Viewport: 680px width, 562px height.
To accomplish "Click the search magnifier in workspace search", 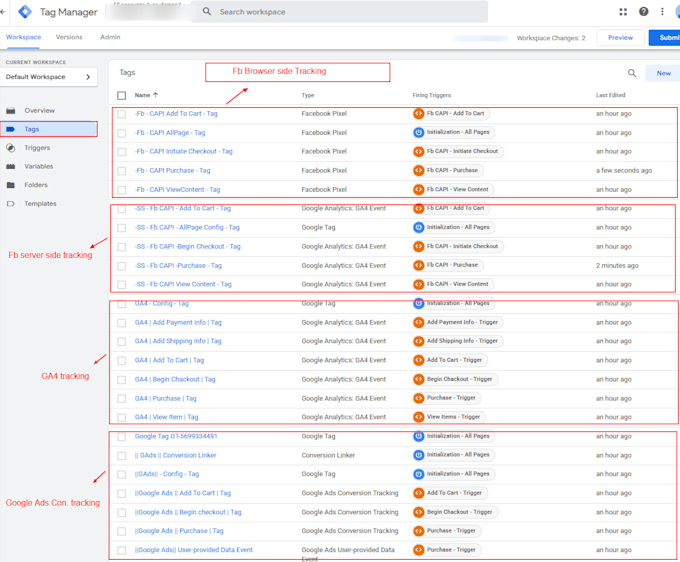I will point(207,11).
